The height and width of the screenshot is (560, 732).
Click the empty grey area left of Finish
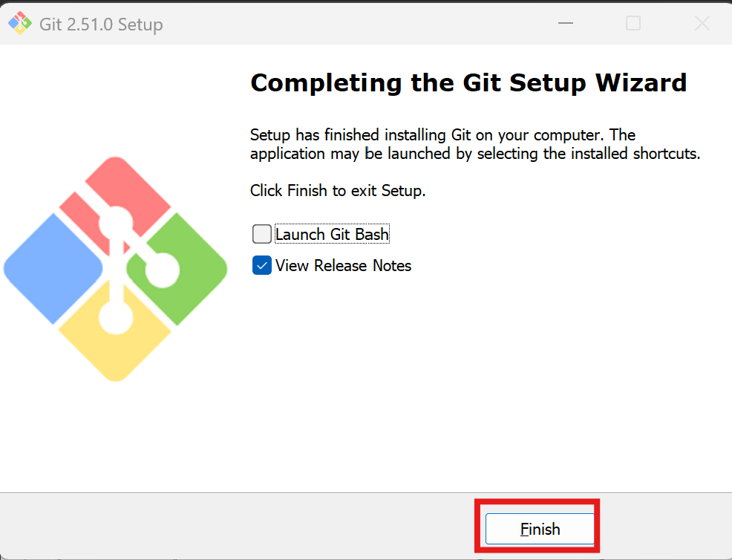point(233,526)
